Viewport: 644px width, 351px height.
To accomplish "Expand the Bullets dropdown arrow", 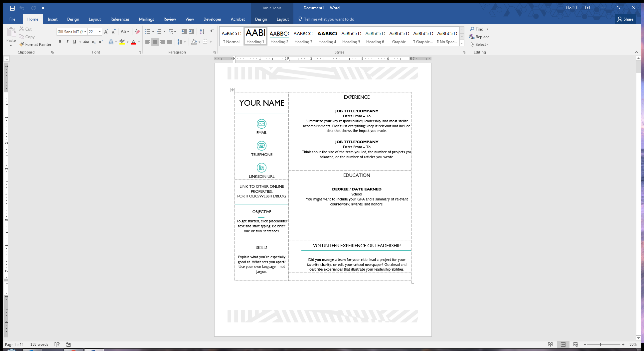I will [x=153, y=32].
